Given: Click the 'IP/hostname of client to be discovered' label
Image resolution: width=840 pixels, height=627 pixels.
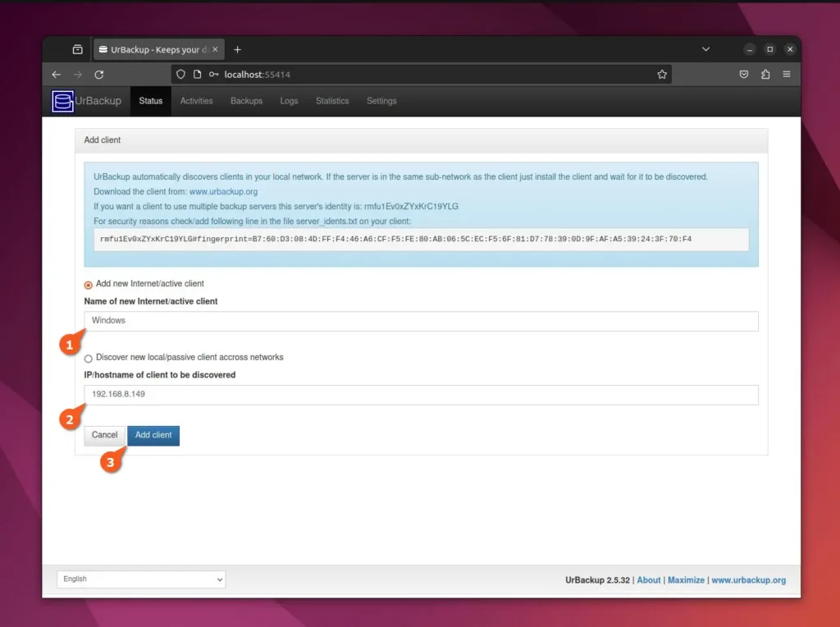Looking at the screenshot, I should (160, 374).
